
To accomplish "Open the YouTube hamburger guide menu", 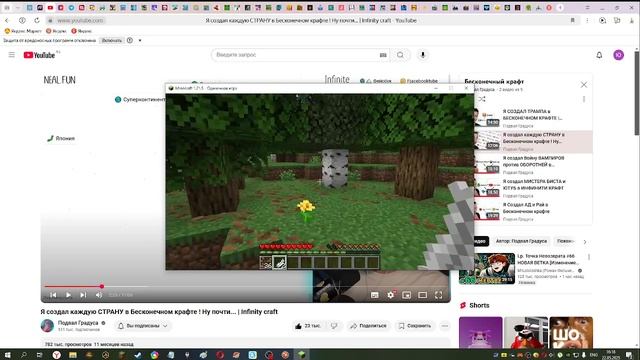I will click(11, 55).
